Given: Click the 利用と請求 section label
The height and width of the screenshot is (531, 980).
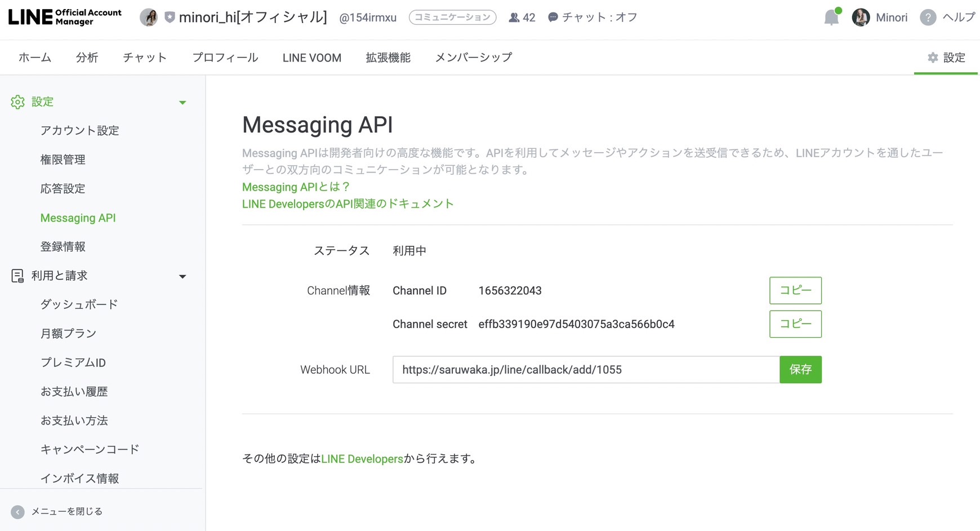Looking at the screenshot, I should point(60,276).
